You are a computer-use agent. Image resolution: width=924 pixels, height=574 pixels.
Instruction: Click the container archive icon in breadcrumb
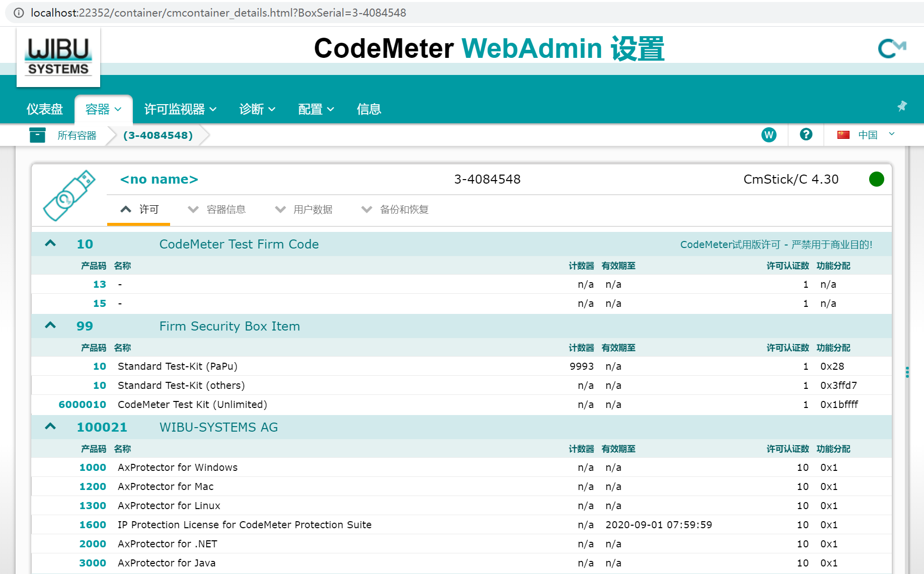(37, 135)
